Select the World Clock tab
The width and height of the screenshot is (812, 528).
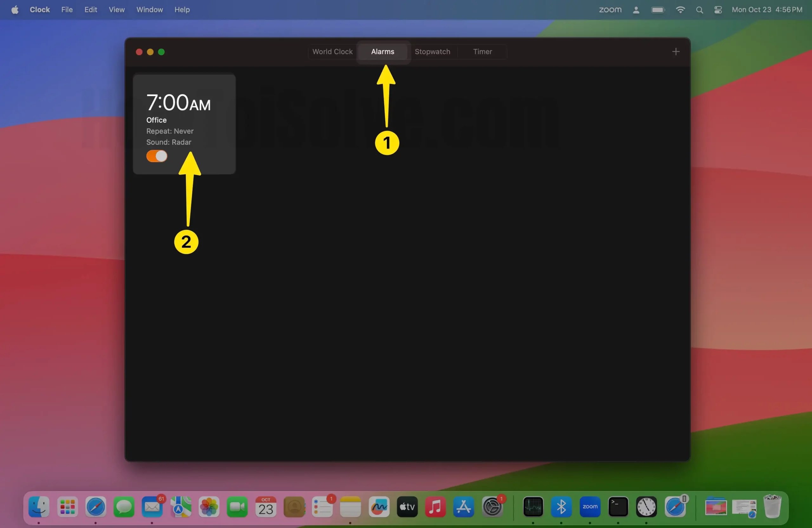(332, 51)
